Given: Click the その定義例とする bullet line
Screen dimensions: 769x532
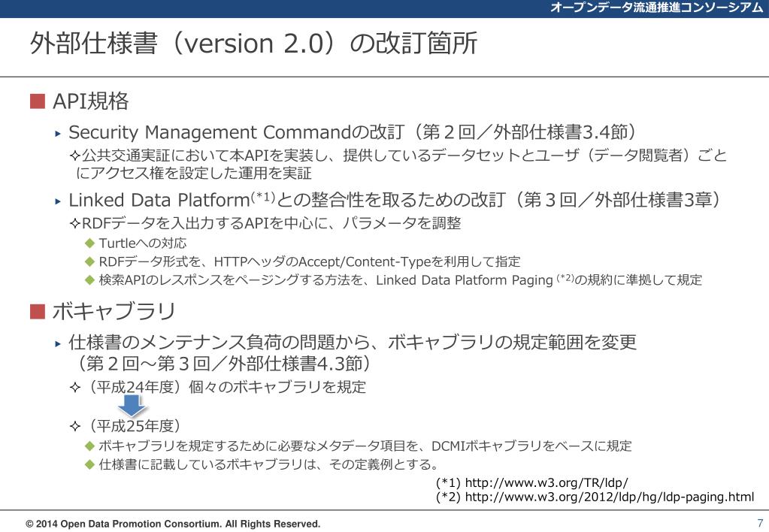Looking at the screenshot, I should (268, 464).
